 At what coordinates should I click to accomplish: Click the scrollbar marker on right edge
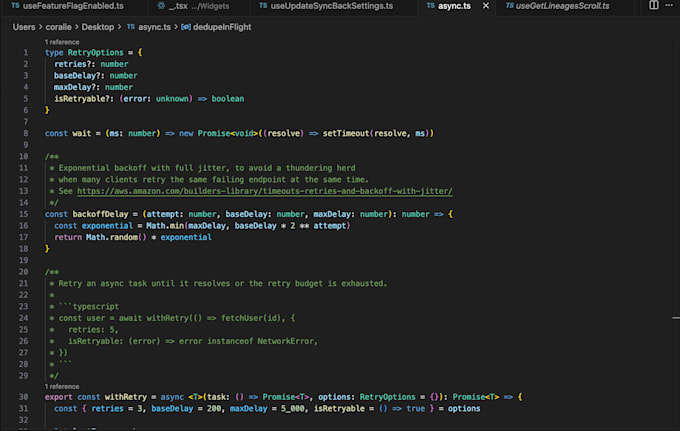[x=676, y=318]
